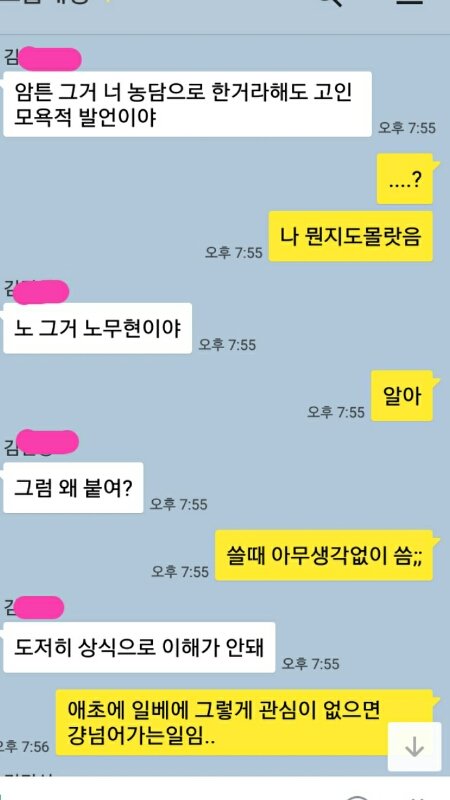Image resolution: width=450 pixels, height=800 pixels.
Task: Tap the timestamp beside '알아' message
Action: pos(336,412)
